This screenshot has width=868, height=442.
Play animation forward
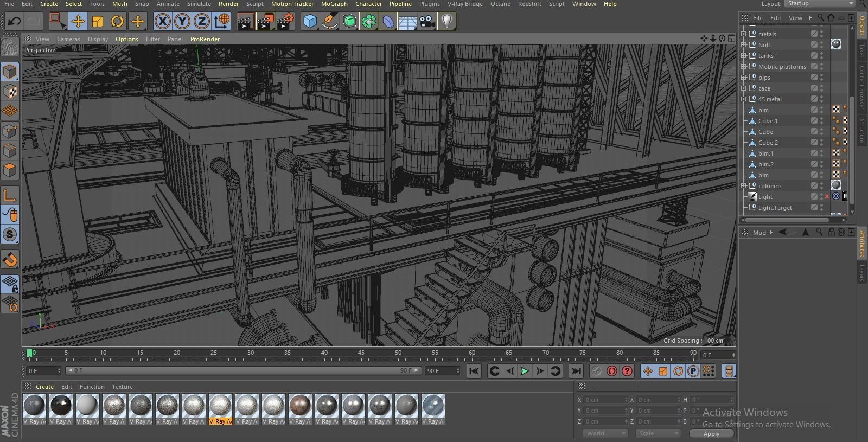click(525, 371)
